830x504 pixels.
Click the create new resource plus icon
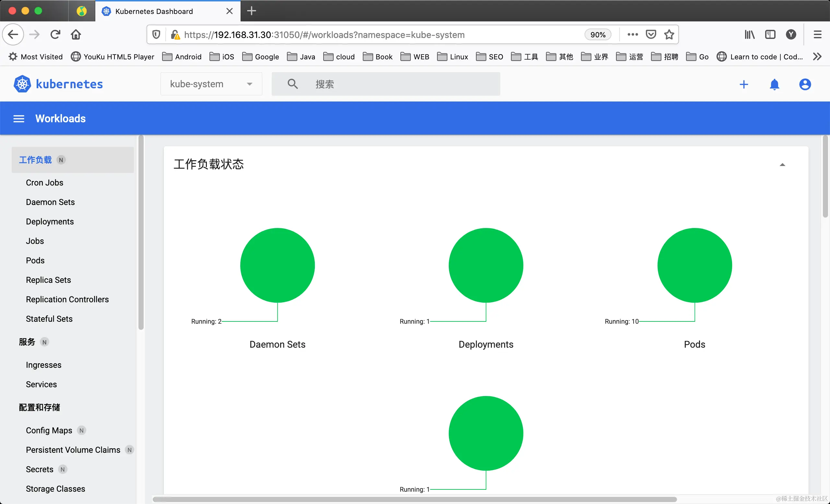pos(743,84)
